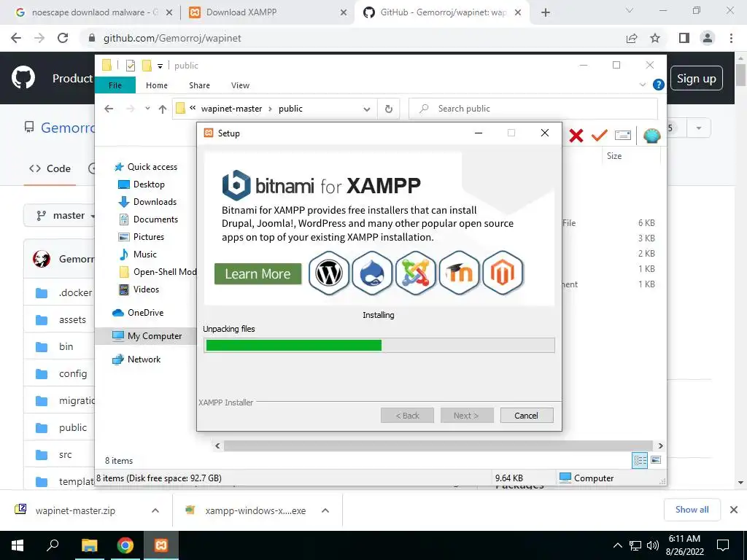This screenshot has width=747, height=560.
Task: Switch to the noescape Google search tab
Action: click(x=94, y=12)
